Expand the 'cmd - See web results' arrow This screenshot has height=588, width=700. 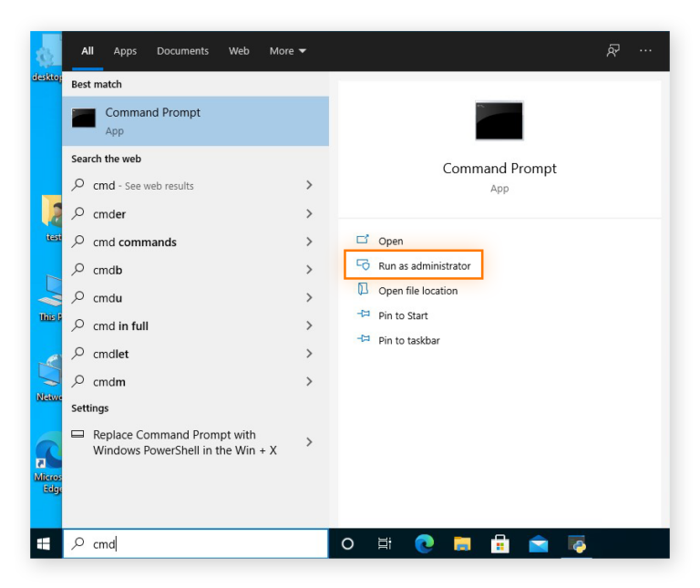click(x=309, y=185)
